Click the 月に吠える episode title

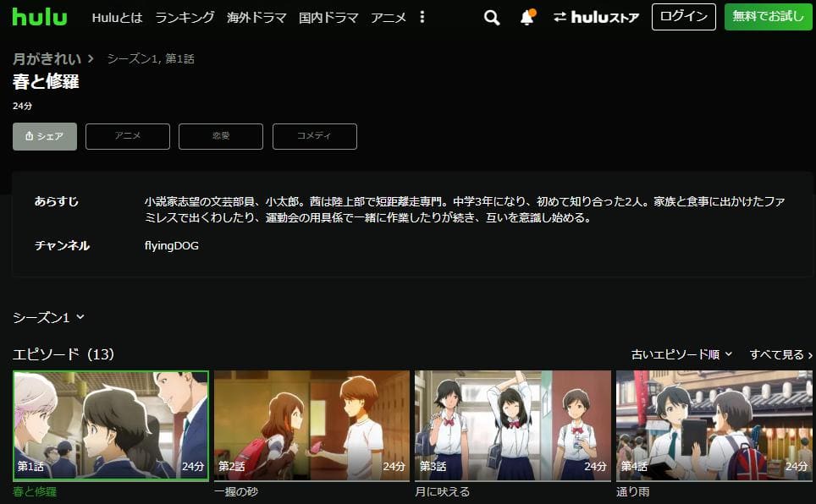[443, 491]
